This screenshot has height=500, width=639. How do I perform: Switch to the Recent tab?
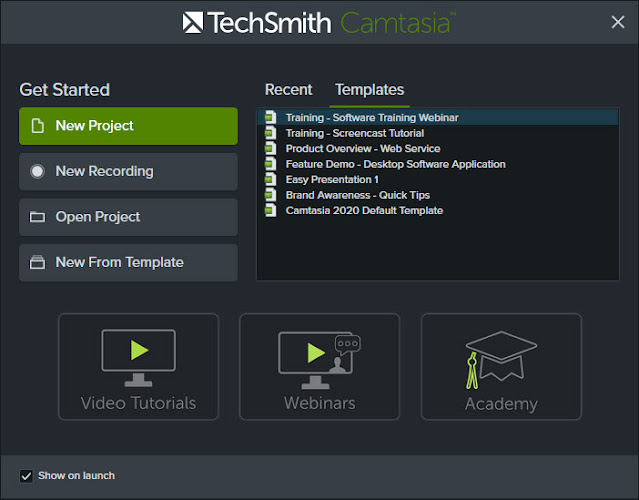point(289,90)
